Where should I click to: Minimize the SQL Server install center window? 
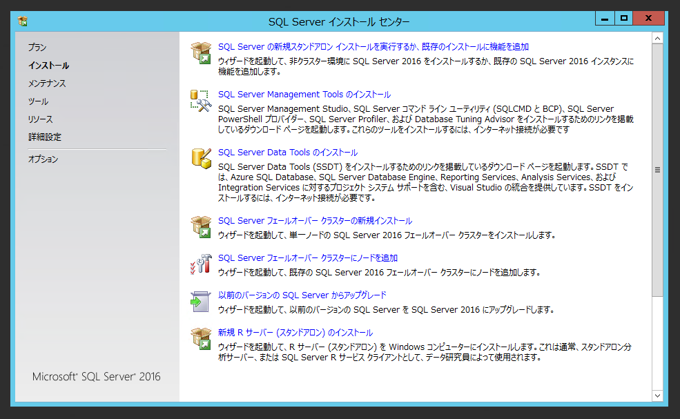tap(605, 18)
